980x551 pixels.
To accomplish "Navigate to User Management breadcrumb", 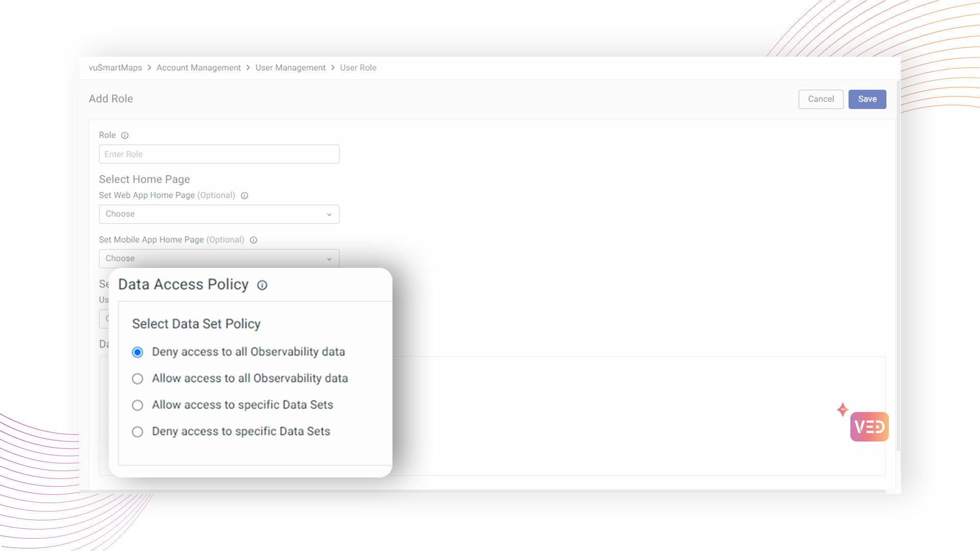I will [x=290, y=68].
